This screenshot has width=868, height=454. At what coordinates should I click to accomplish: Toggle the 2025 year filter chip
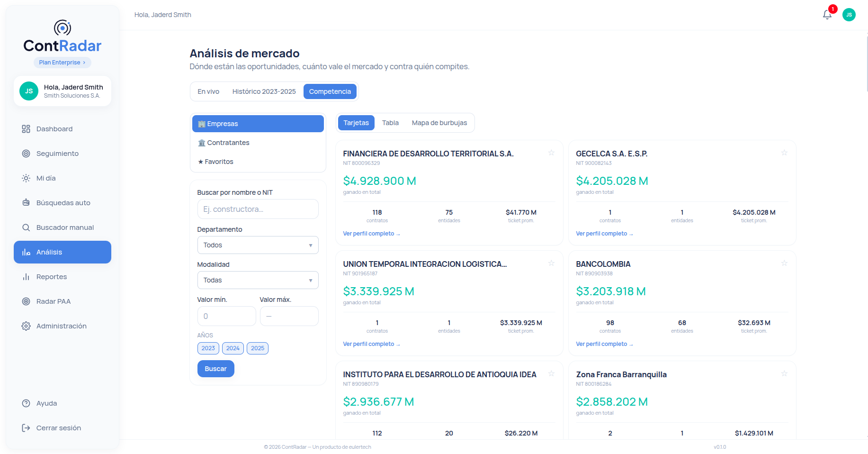(x=258, y=348)
